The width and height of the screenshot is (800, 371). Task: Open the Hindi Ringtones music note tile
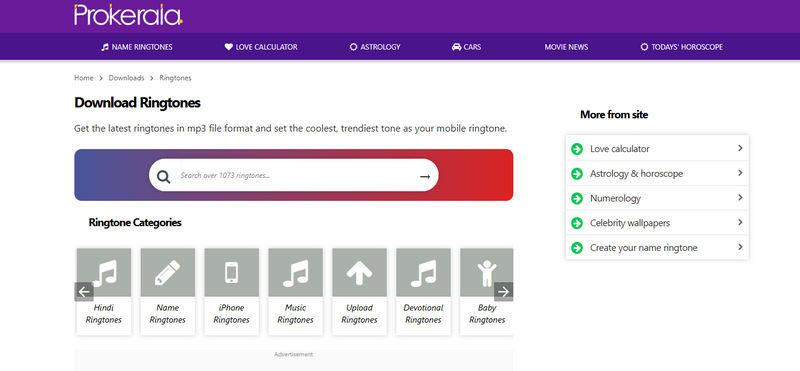point(104,273)
